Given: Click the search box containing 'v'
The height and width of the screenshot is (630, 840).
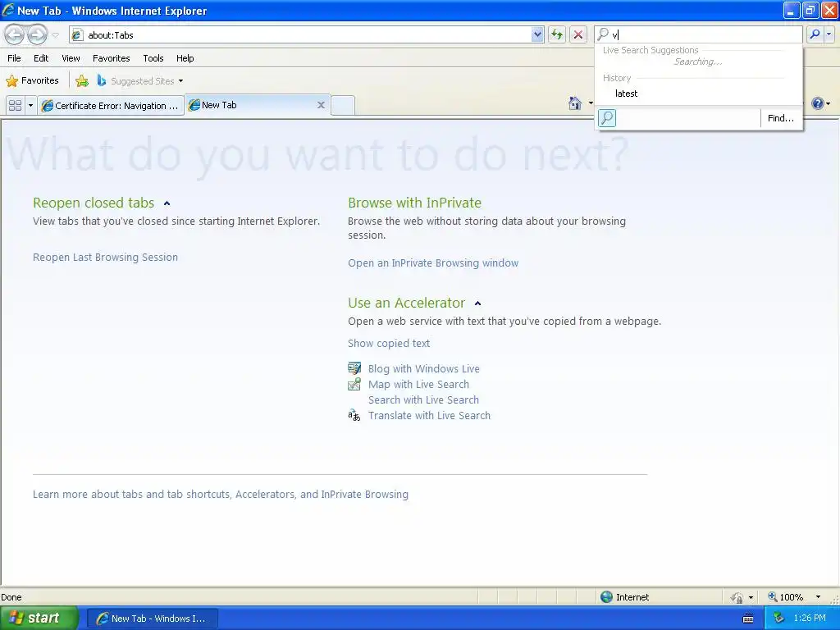Looking at the screenshot, I should [699, 34].
